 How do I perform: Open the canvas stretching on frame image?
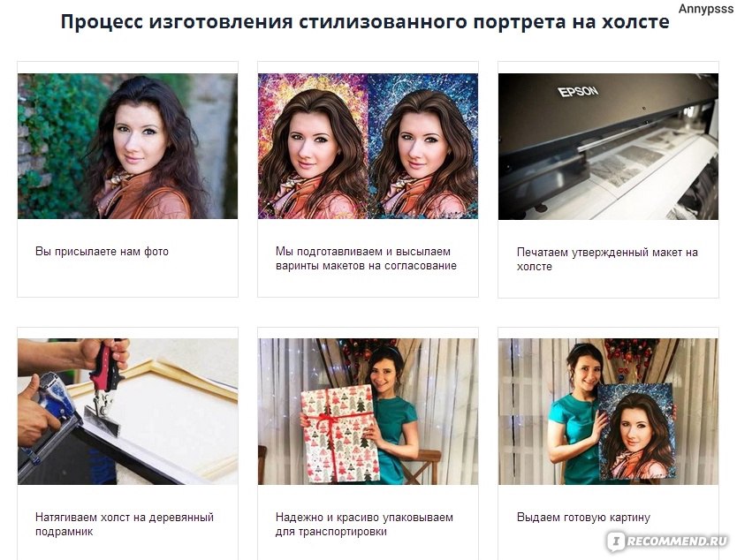[x=127, y=412]
